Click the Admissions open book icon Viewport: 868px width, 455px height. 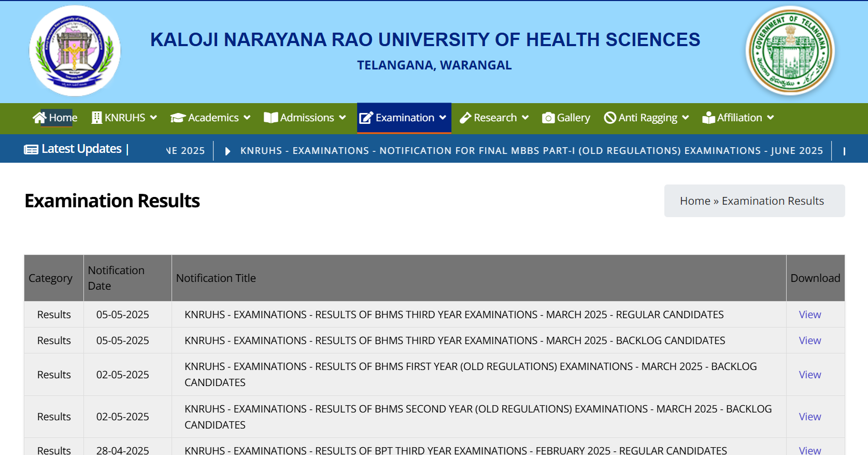(x=271, y=118)
